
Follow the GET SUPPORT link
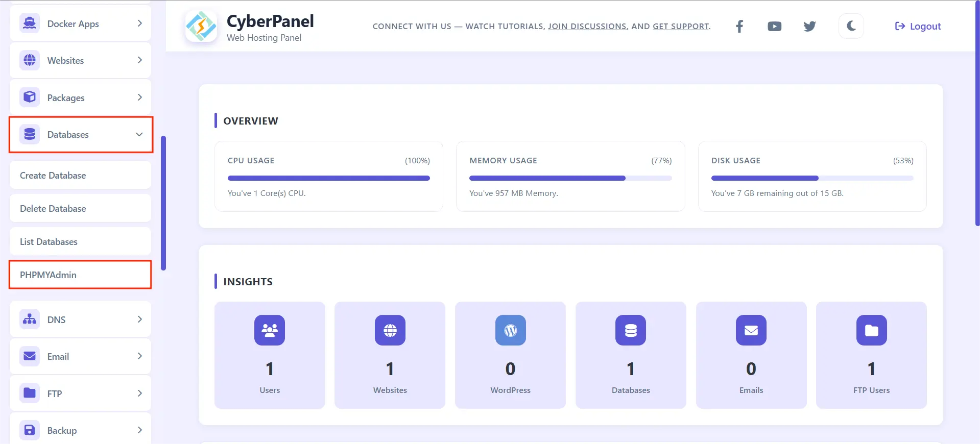tap(681, 26)
